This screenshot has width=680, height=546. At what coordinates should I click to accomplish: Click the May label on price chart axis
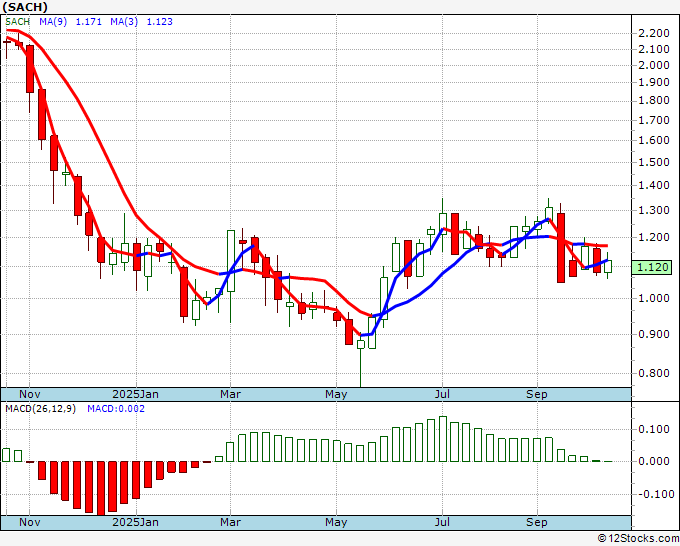(x=336, y=394)
